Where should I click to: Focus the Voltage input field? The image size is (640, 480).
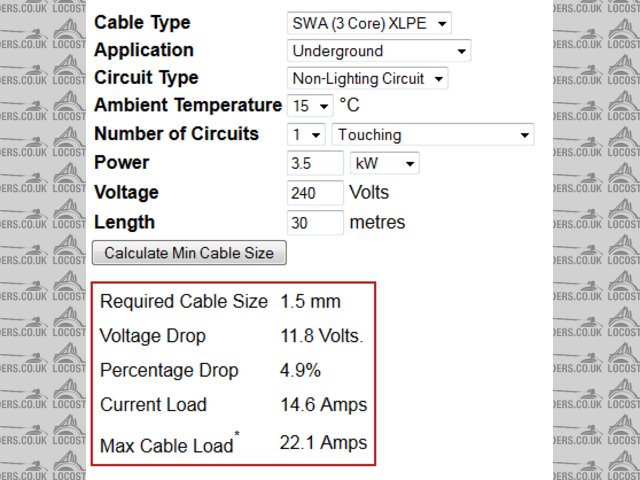coord(314,193)
